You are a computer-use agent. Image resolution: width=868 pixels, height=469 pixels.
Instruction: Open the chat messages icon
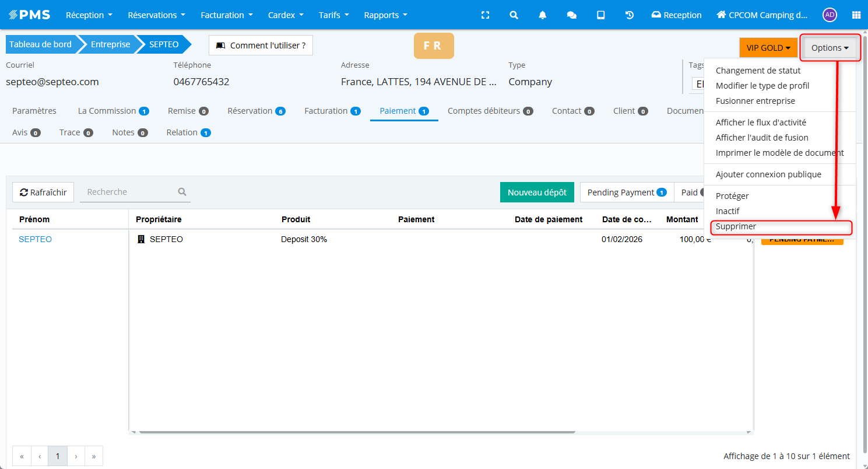point(571,15)
